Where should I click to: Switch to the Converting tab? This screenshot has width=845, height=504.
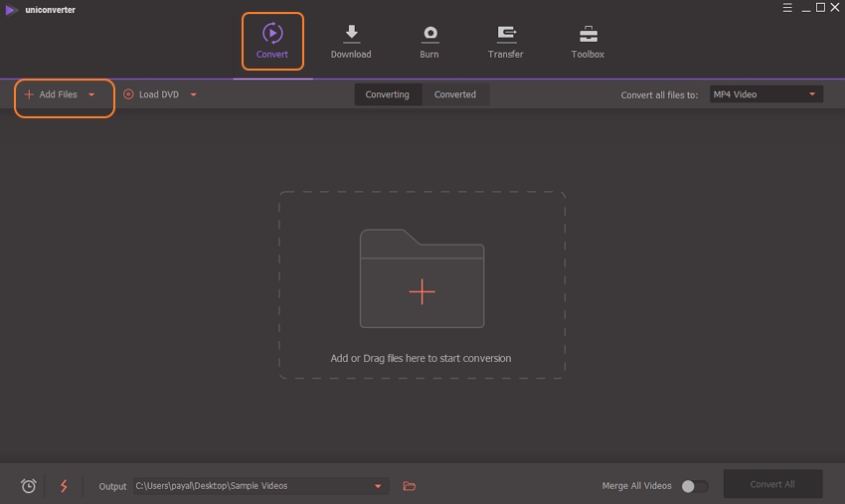(387, 94)
